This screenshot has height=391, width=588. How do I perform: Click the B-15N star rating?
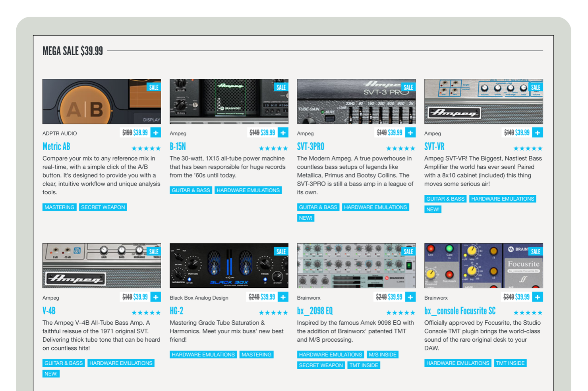273,149
